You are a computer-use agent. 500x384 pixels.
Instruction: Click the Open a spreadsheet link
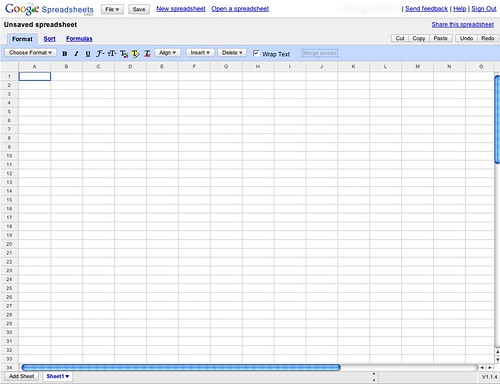coord(240,9)
